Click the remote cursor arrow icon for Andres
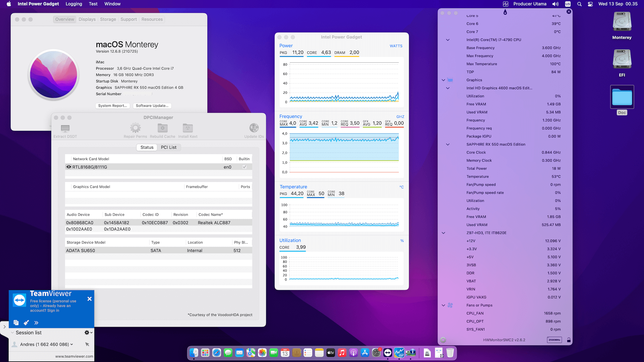 coord(87,344)
